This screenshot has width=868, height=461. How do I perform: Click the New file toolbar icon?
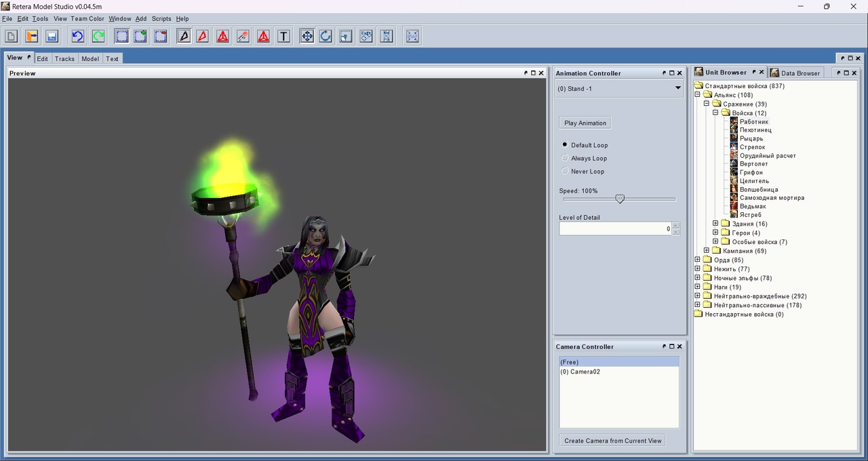(12, 36)
